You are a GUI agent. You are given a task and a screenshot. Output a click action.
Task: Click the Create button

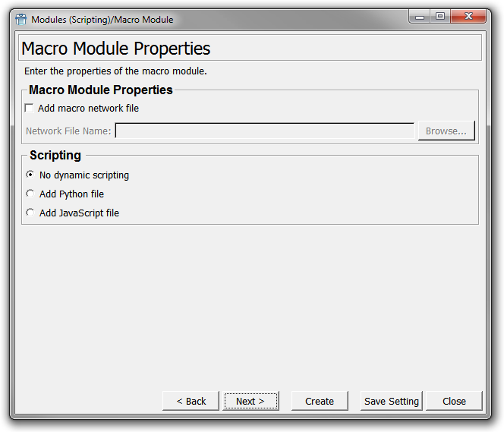pos(320,402)
